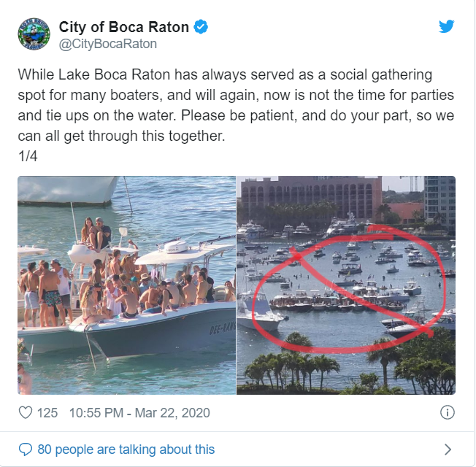Open the 10:55 PM - Mar 22, 2020 timestamp
The width and height of the screenshot is (476, 467).
point(139,413)
